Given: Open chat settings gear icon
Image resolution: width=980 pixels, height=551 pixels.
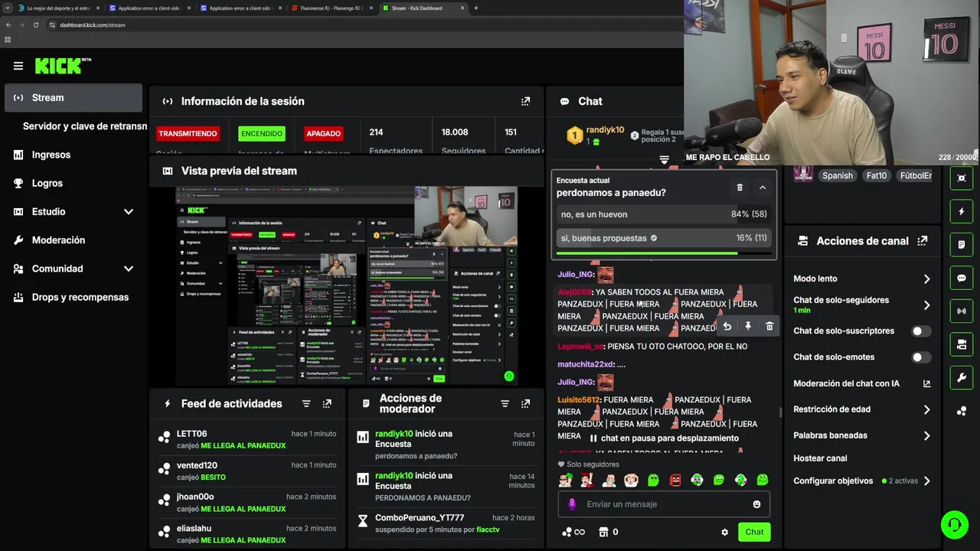Looking at the screenshot, I should click(724, 532).
